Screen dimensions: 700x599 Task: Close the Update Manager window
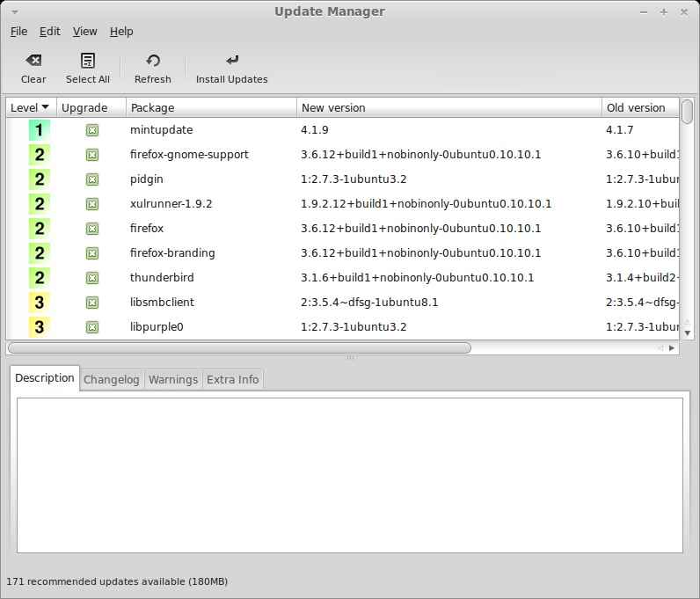click(684, 12)
